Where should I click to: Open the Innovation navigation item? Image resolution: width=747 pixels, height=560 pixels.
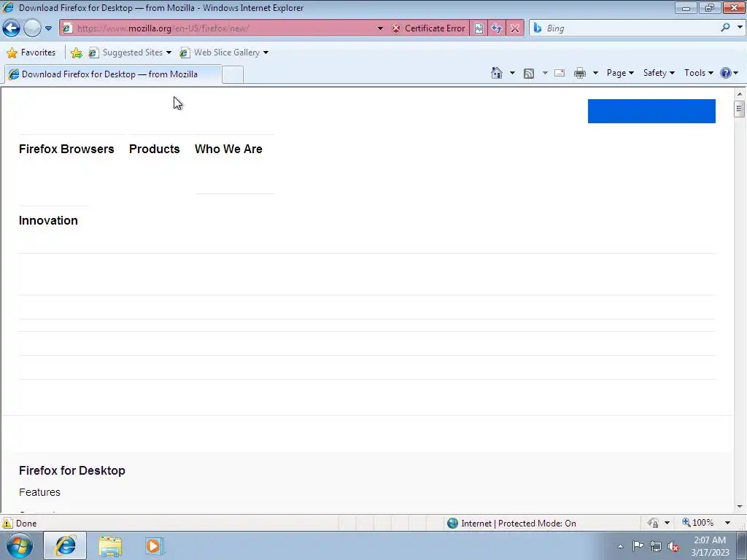point(48,220)
